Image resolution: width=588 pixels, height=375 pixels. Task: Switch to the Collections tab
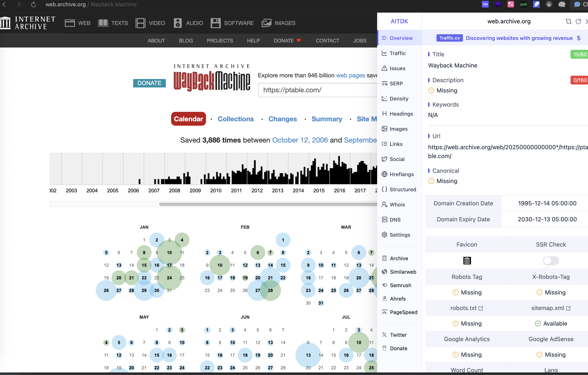tap(236, 119)
